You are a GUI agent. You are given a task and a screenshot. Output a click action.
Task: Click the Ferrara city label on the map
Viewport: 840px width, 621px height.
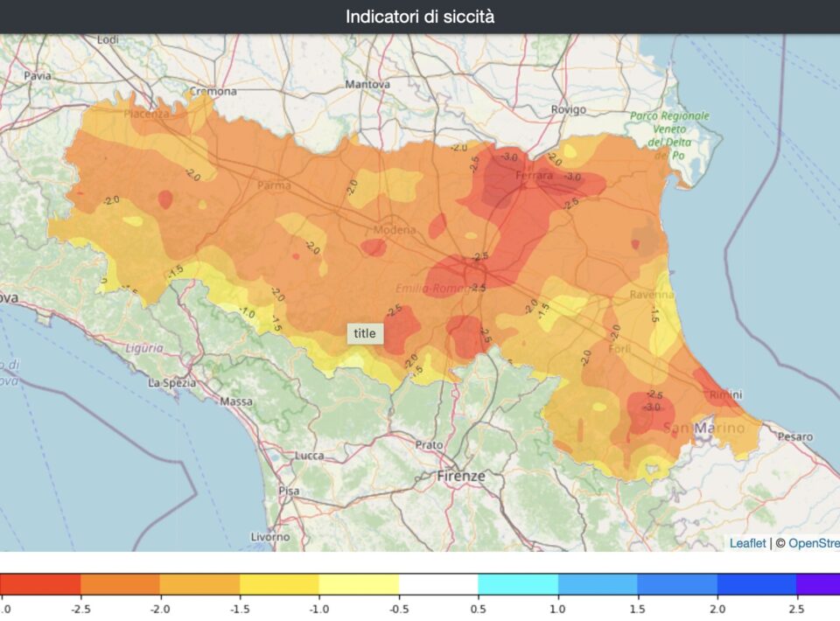pyautogui.click(x=534, y=175)
